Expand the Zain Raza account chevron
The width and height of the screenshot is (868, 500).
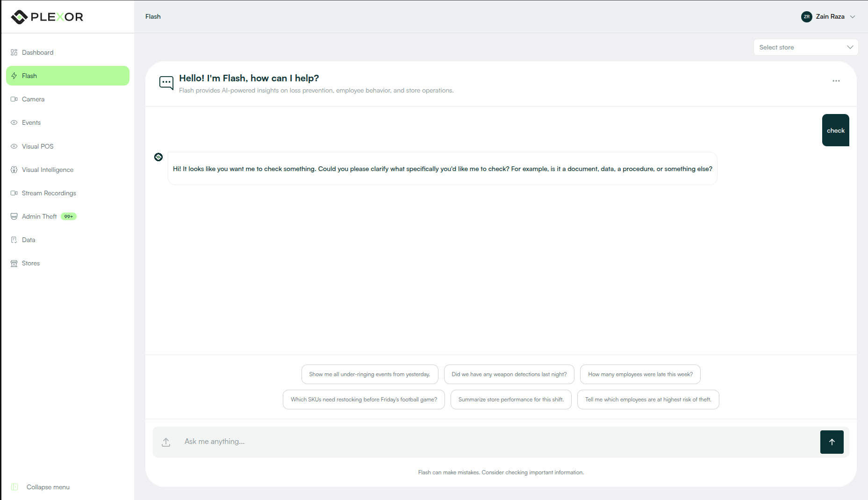[853, 17]
